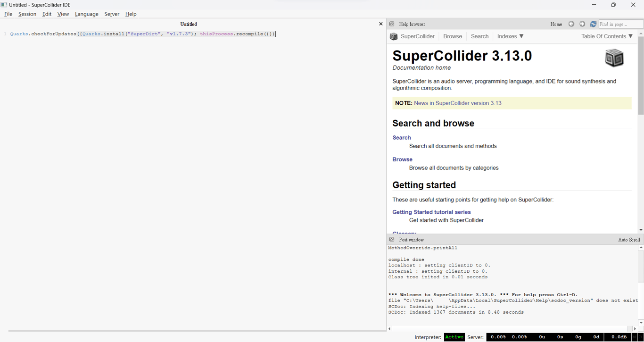Click the code editor horizontal scrollbar
The width and height of the screenshot is (644, 342).
pos(197,331)
